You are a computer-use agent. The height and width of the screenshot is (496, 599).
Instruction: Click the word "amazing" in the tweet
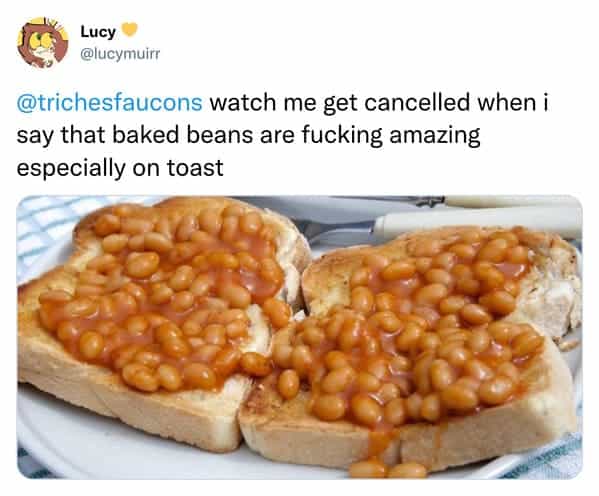coord(435,136)
